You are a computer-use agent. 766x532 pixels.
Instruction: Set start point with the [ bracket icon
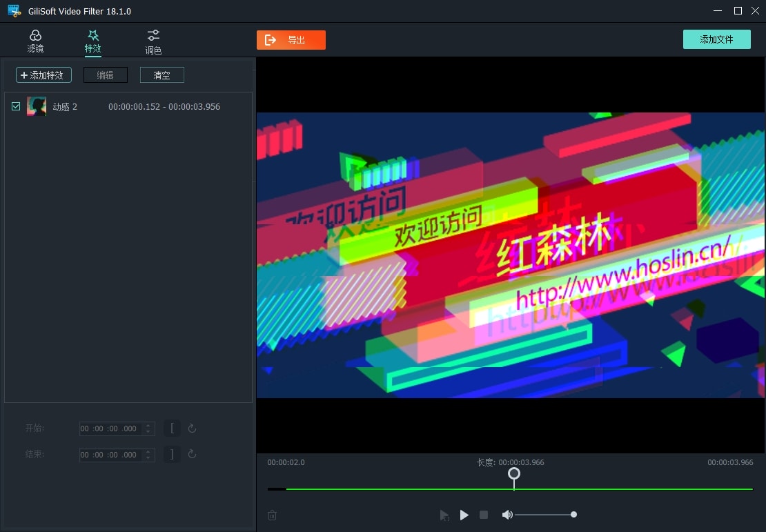[172, 428]
